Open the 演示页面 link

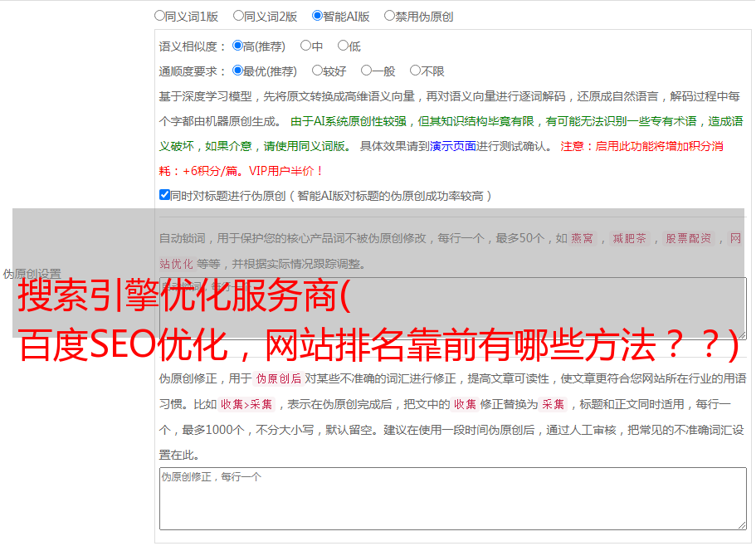tap(452, 146)
